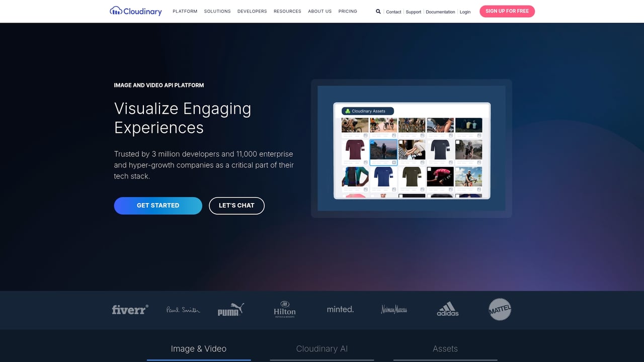Click the Mattel circular logo
Screen dimensions: 644x362
point(500,310)
